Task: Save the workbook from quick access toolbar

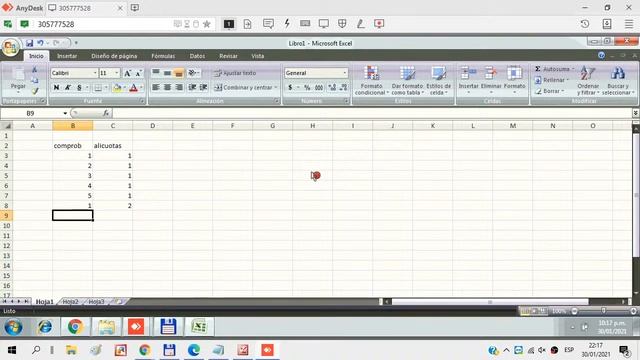Action: coord(29,43)
